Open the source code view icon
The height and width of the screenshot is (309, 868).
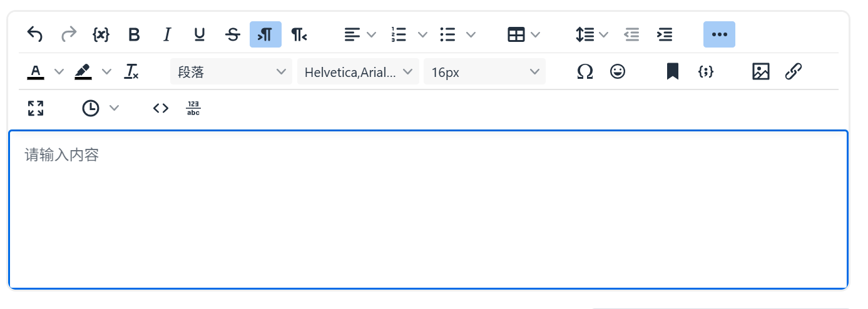coord(161,108)
